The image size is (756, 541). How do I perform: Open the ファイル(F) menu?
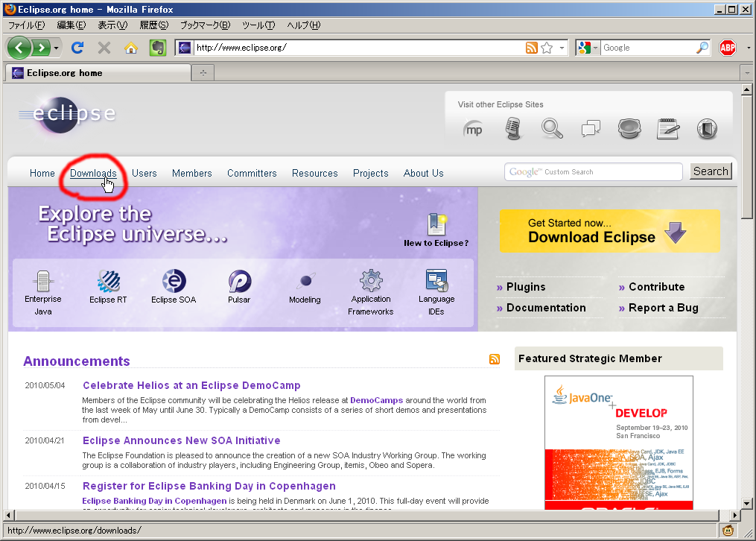pyautogui.click(x=27, y=25)
